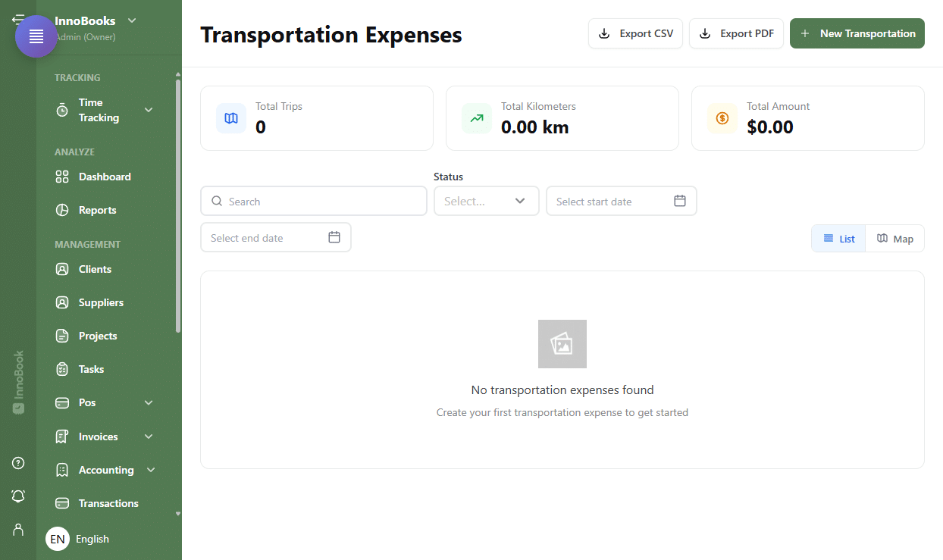The image size is (943, 560).
Task: Expand the Accounting submenu chevron
Action: coord(151,470)
